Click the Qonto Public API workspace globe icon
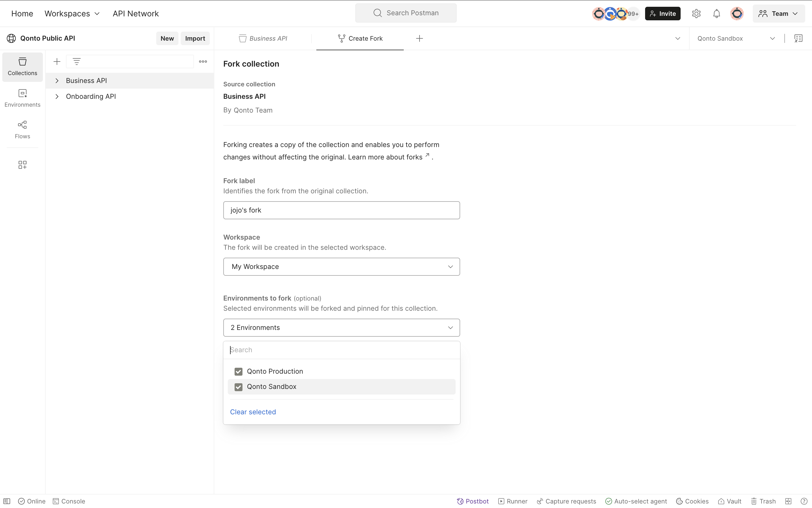The image size is (812, 508). pyautogui.click(x=11, y=38)
